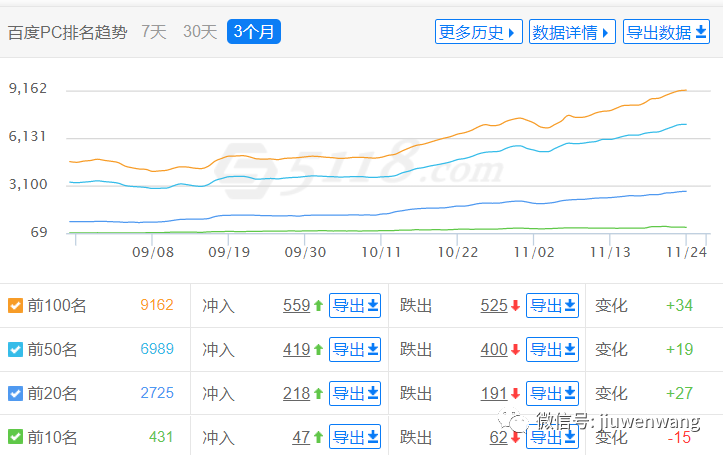Open 冲入 count 47 link

pyautogui.click(x=301, y=437)
